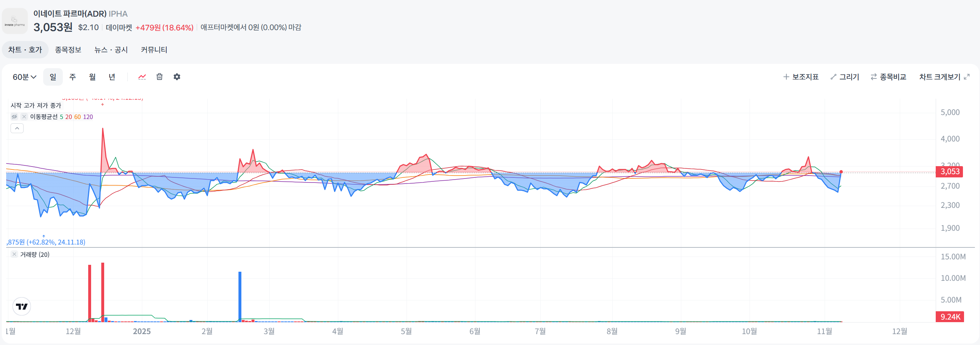Click 종목비교 to compare stocks
The image size is (980, 345).
(x=888, y=77)
